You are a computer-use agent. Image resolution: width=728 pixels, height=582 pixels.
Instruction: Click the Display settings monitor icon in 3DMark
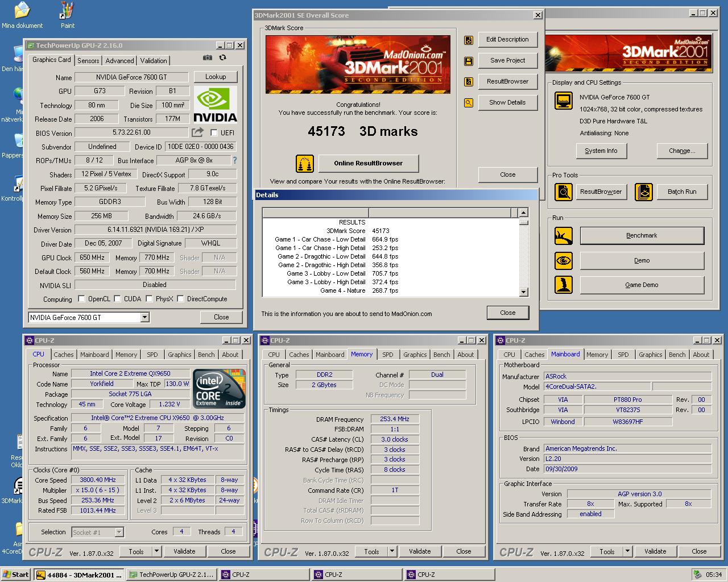pos(563,101)
